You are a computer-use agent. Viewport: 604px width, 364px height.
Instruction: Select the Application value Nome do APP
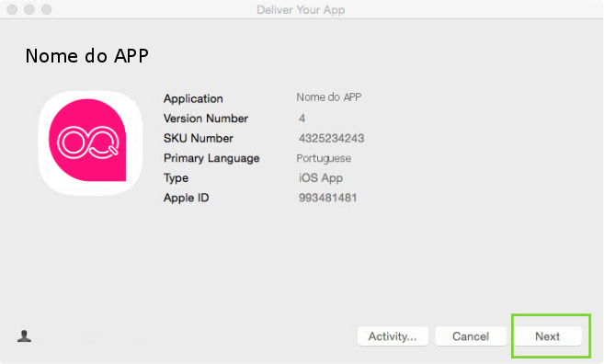click(328, 97)
